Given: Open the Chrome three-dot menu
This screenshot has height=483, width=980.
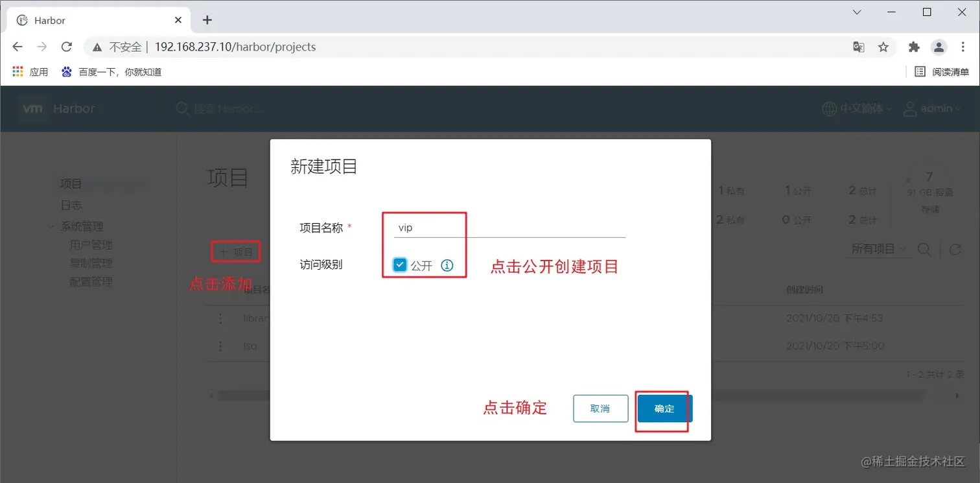Looking at the screenshot, I should click(964, 47).
